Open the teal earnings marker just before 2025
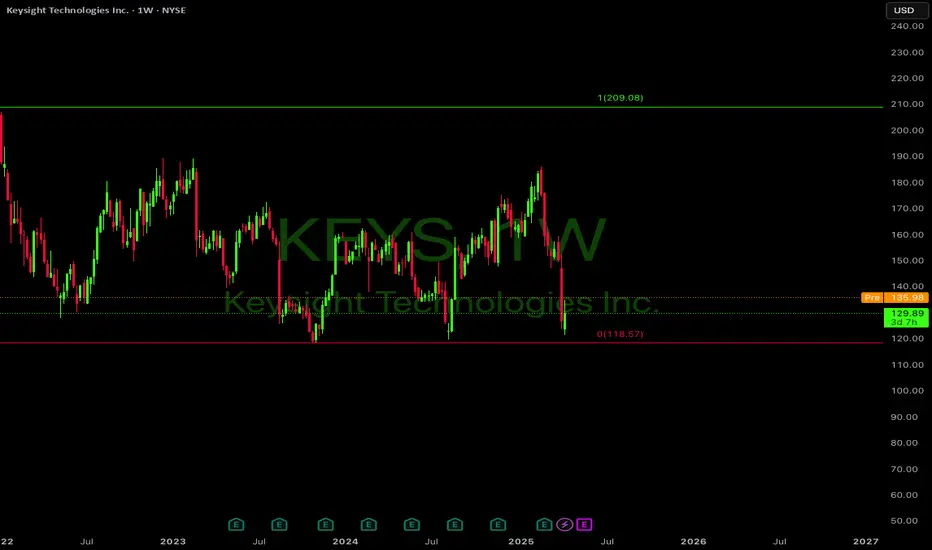Screen dimensions: 932x550 498,524
